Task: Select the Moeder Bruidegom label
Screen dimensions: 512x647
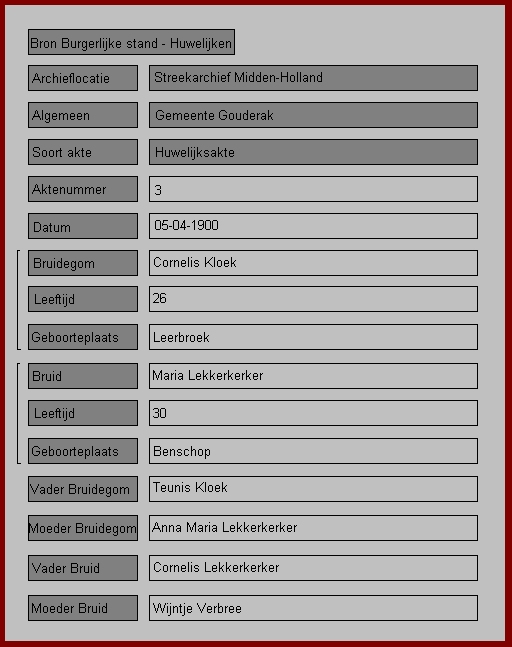Action: pyautogui.click(x=83, y=528)
